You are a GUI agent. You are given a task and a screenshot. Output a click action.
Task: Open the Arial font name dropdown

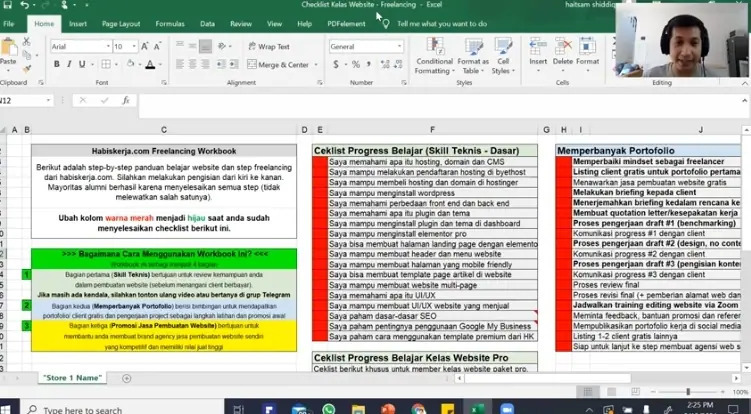(108, 46)
